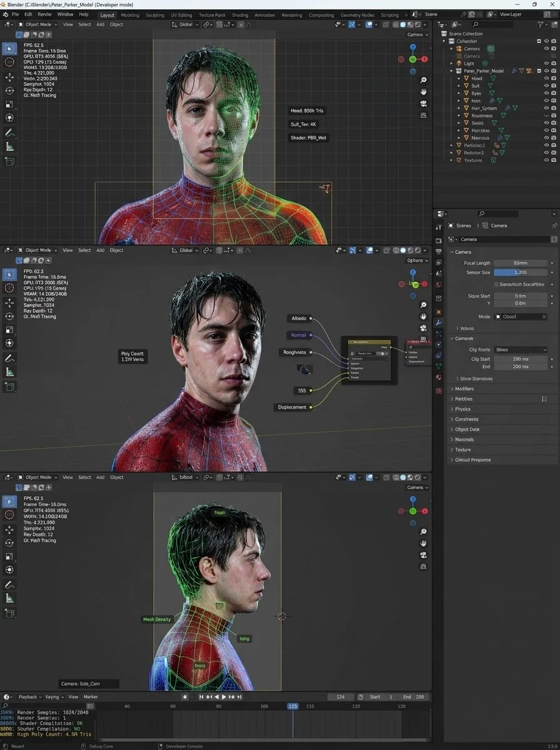Select the Measure tool in top viewport

[9, 146]
